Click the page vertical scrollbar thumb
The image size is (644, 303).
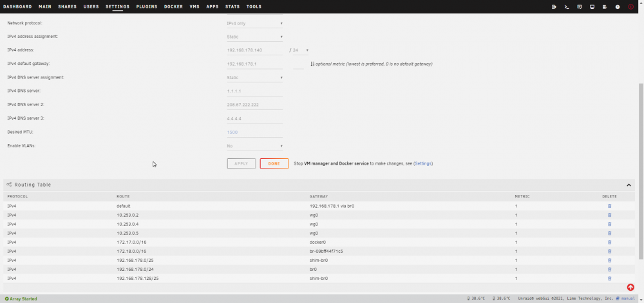tap(641, 170)
